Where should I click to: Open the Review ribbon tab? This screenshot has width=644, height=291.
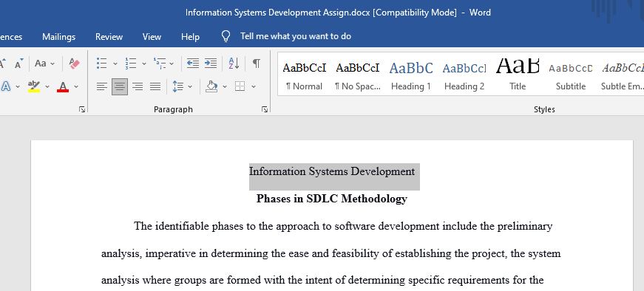tap(109, 37)
